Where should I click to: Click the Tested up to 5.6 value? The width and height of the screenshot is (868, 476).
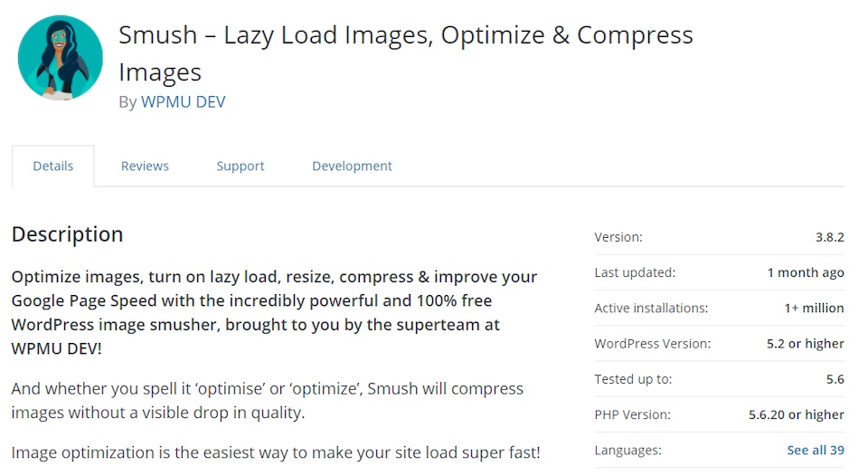click(835, 379)
